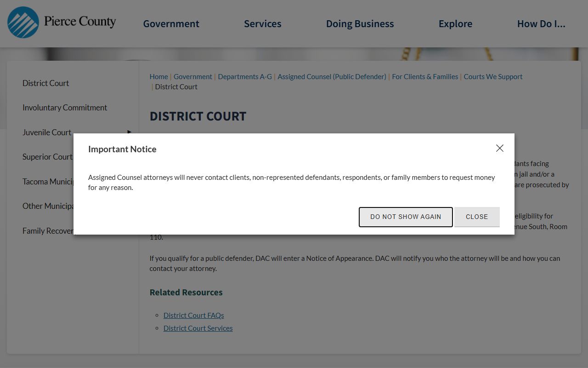Click the DO NOT SHOW AGAIN button

(x=406, y=217)
